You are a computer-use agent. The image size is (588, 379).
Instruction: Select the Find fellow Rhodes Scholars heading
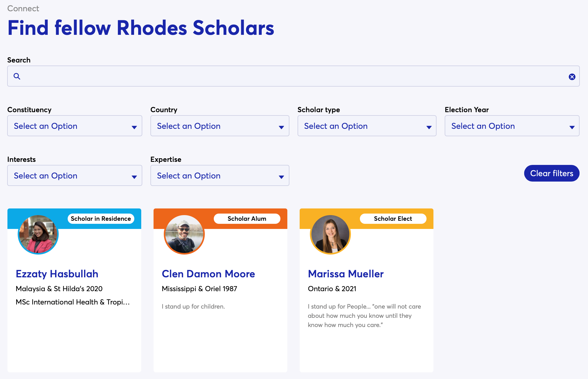(140, 28)
